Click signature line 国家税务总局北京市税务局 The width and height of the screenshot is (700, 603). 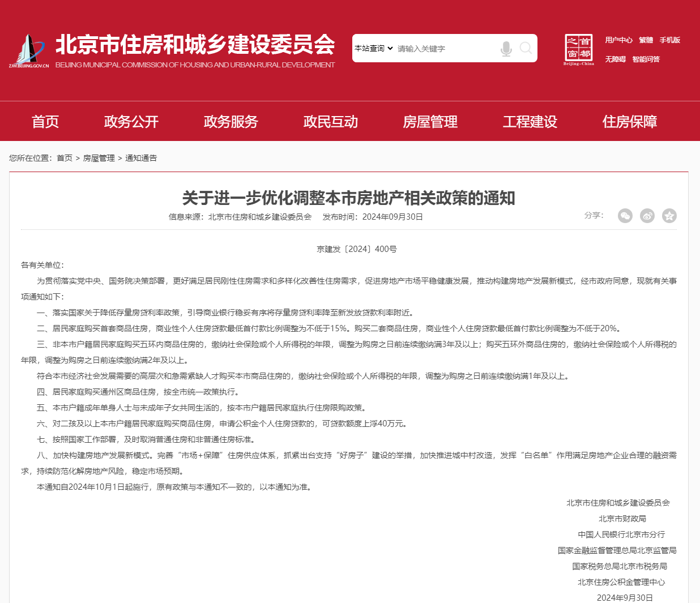[x=620, y=566]
